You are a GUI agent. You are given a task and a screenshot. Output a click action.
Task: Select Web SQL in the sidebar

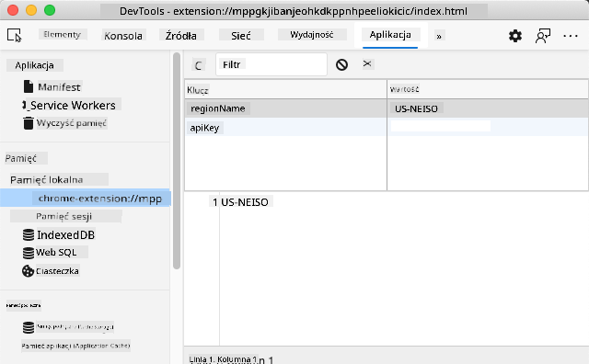point(55,252)
